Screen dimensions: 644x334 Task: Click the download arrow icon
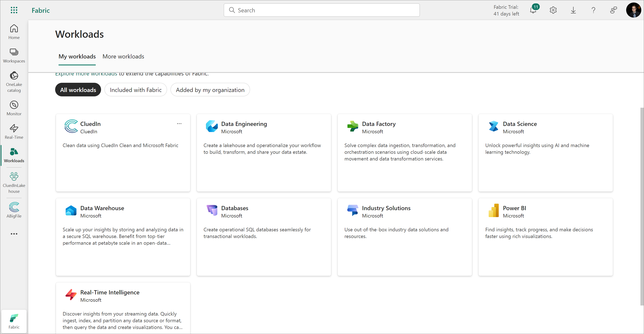pos(573,10)
